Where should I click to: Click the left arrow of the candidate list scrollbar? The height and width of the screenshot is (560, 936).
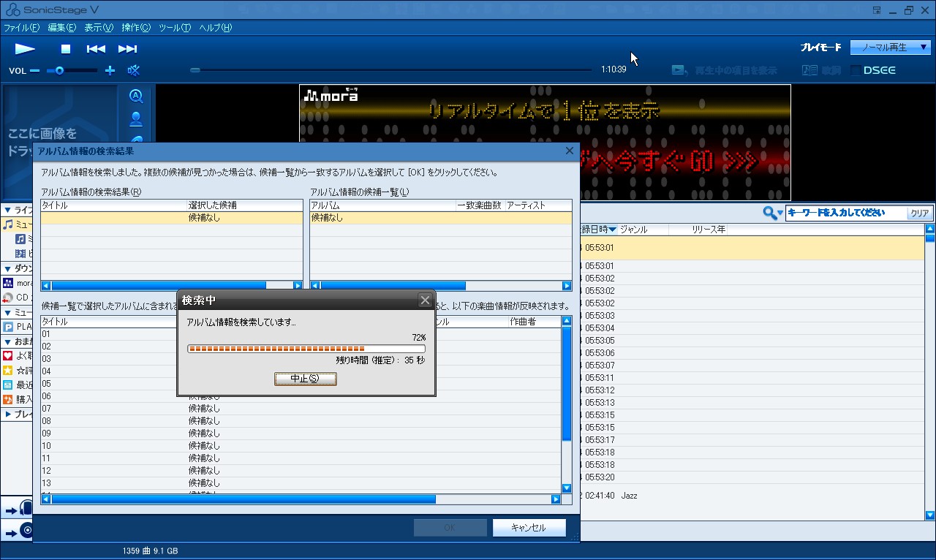314,286
